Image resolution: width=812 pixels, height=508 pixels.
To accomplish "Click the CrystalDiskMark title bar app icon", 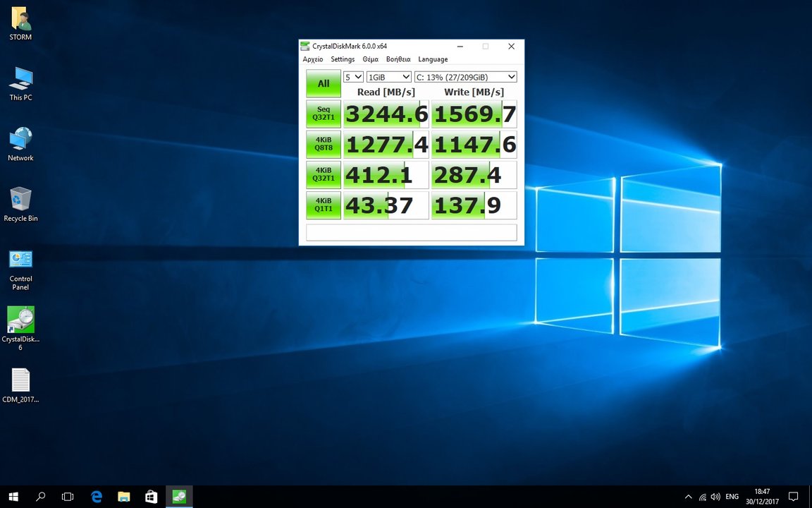I will coord(305,46).
